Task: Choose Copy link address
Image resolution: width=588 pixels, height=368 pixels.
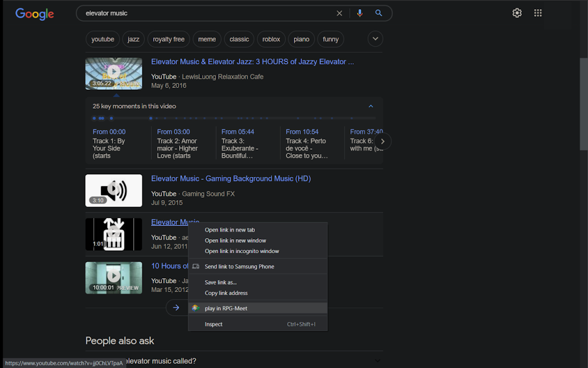Action: 258,293
